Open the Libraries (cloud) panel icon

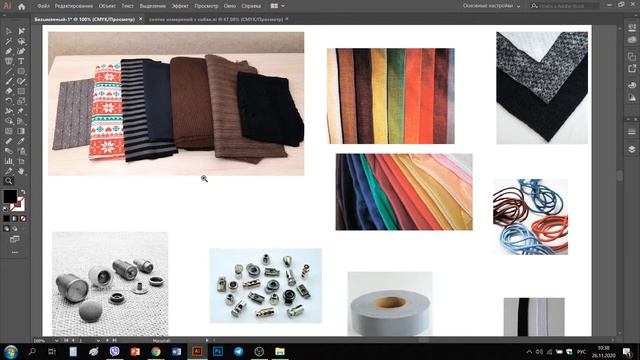[631, 40]
